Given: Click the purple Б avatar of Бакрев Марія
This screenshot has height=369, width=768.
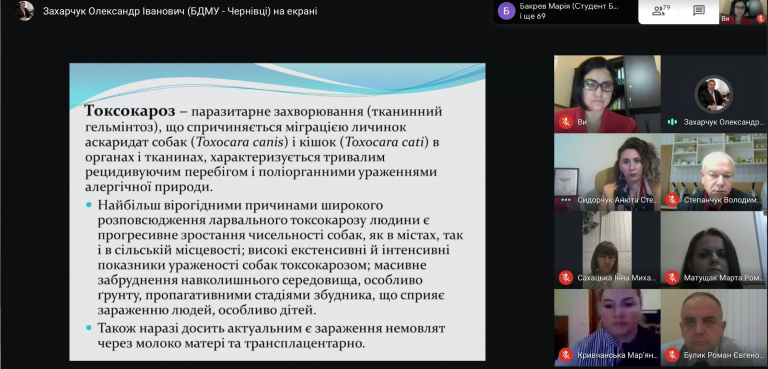Looking at the screenshot, I should pos(506,11).
